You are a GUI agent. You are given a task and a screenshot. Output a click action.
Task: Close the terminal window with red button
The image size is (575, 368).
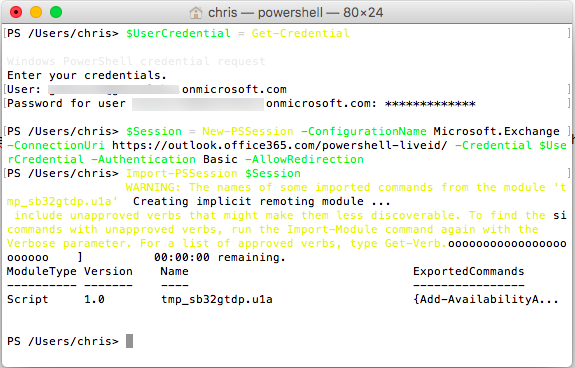point(16,12)
